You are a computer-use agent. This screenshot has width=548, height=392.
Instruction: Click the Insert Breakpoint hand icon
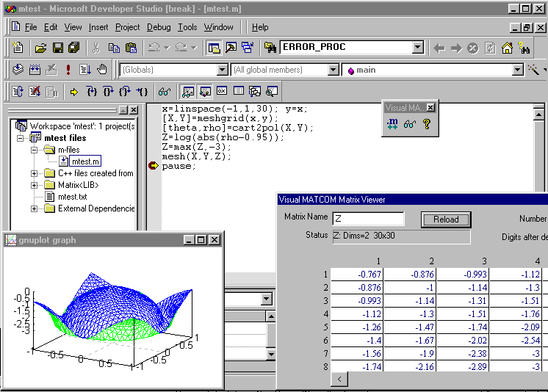tap(102, 70)
